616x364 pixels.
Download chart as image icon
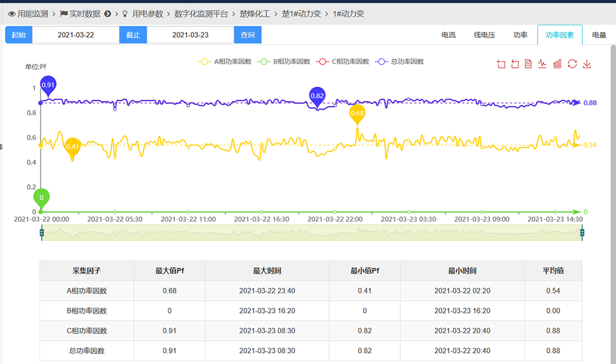(587, 64)
